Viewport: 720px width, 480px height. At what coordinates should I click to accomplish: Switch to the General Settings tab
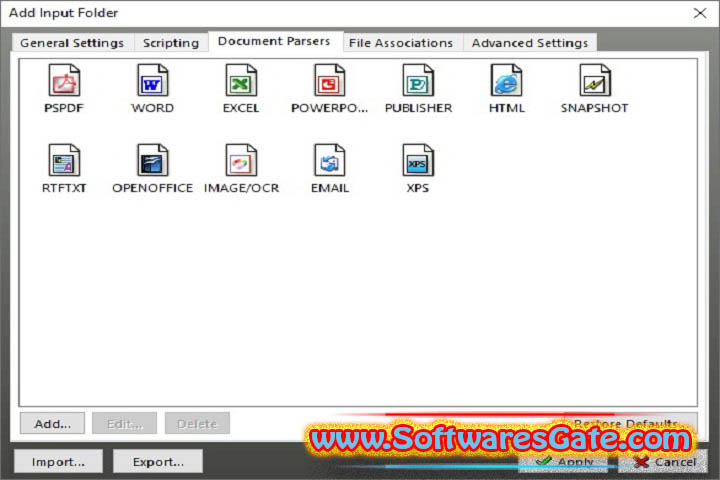point(72,43)
